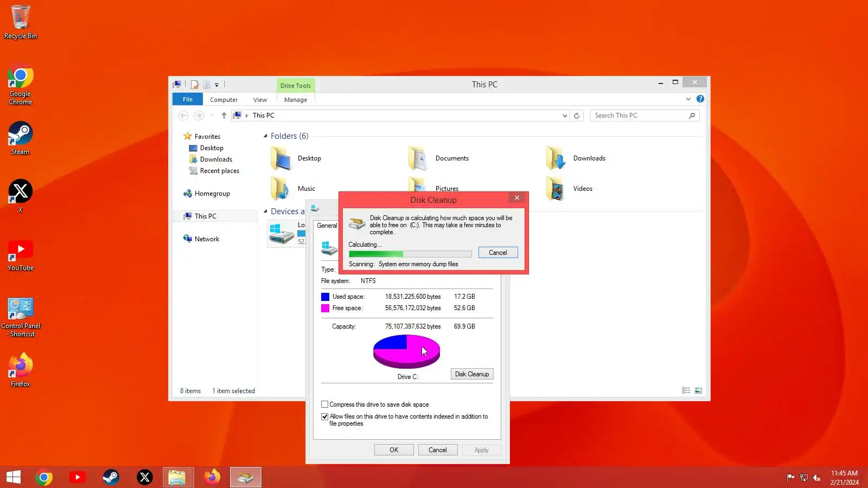Viewport: 868px width, 488px height.
Task: Open Explorer help question mark icon
Action: 700,99
